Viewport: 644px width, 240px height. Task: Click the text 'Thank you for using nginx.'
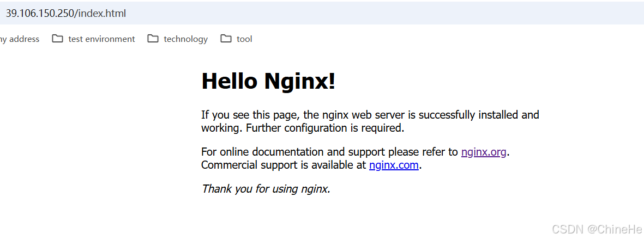point(266,189)
